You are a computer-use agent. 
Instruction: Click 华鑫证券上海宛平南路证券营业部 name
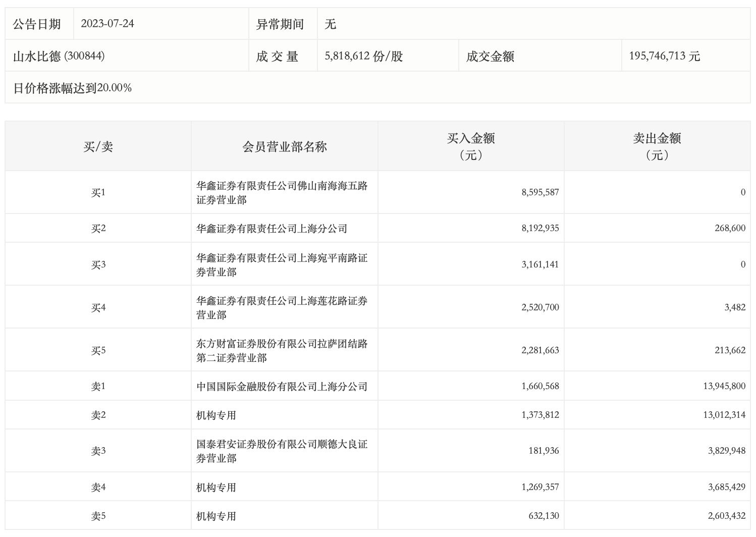[x=282, y=265]
